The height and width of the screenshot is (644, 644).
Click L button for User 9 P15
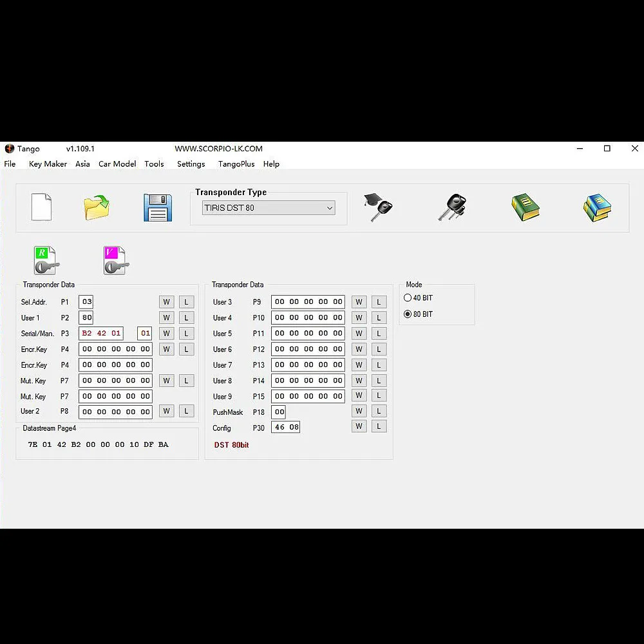pos(379,395)
